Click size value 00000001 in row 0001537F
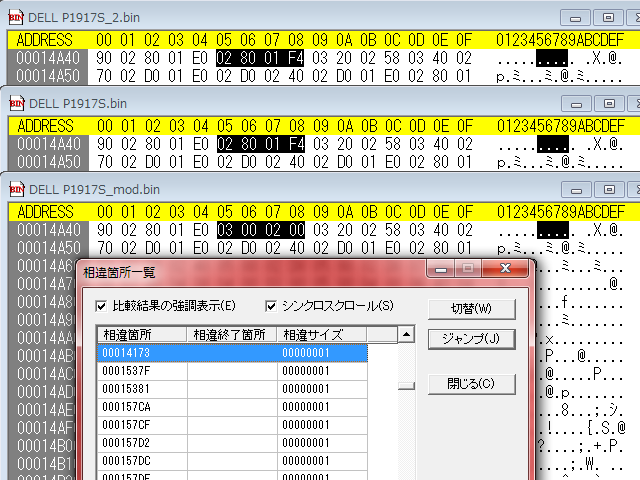 (x=306, y=371)
